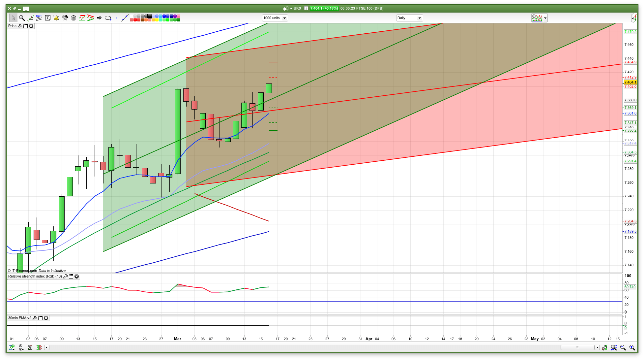Viewport: 644px width, 360px height.
Task: Click the Raff regression channel tool
Action: [x=39, y=18]
